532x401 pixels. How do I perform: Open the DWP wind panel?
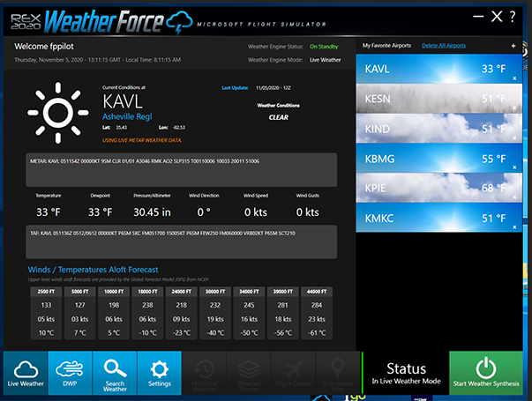pyautogui.click(x=70, y=373)
